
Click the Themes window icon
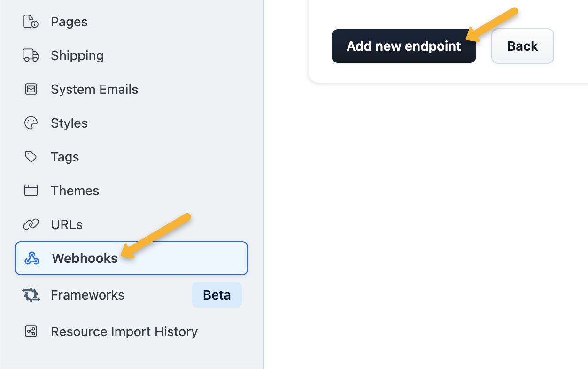point(31,191)
